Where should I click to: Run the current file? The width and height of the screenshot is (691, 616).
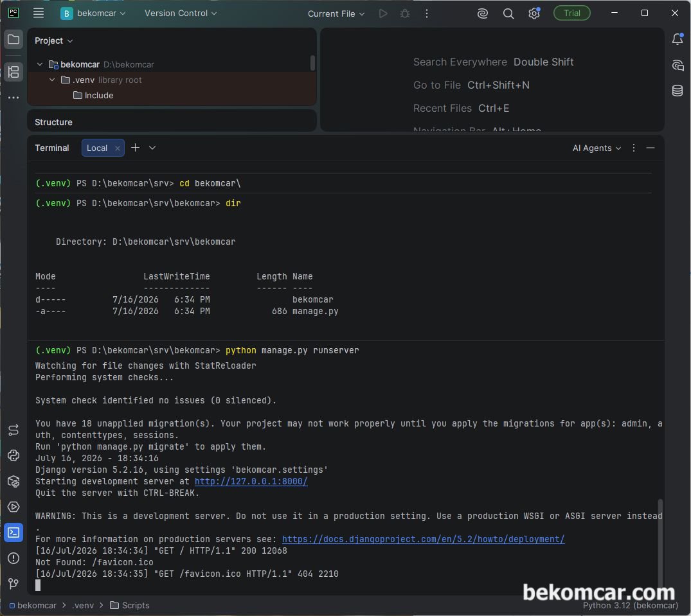pos(383,13)
